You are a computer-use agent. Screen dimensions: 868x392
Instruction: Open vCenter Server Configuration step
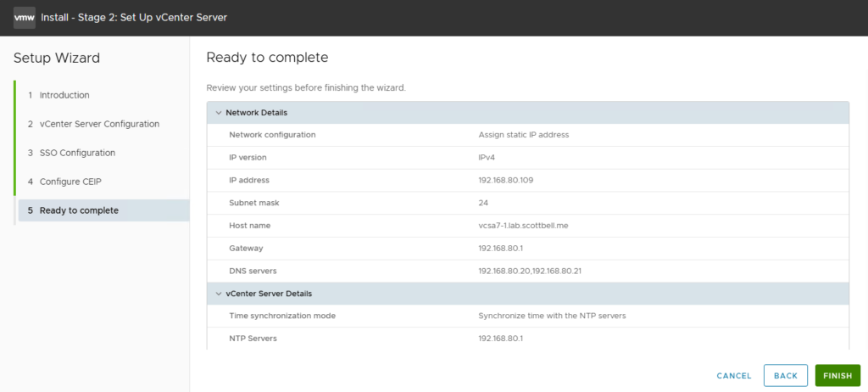click(98, 124)
